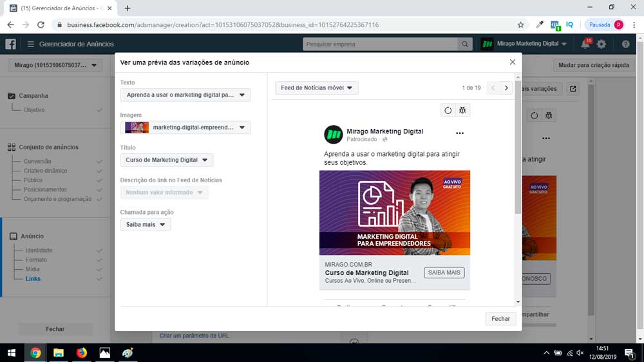The image size is (644, 362).
Task: Go back in browser
Action: pyautogui.click(x=11, y=24)
